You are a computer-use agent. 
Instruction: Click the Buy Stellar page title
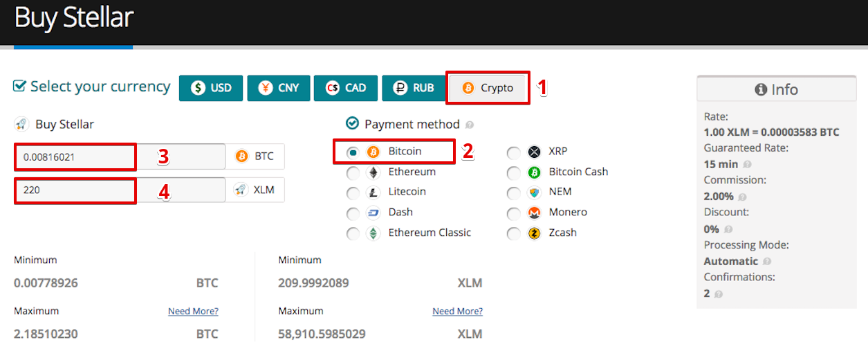(x=73, y=17)
